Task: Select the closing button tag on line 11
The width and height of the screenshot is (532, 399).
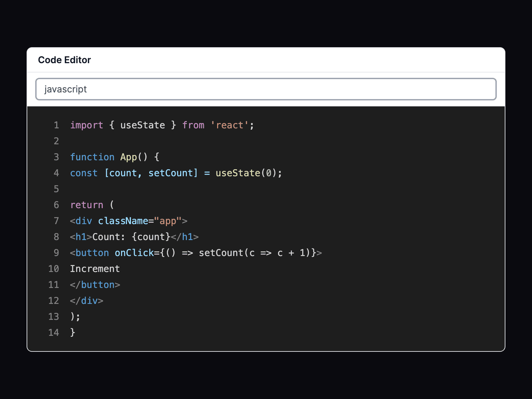Action: point(95,285)
